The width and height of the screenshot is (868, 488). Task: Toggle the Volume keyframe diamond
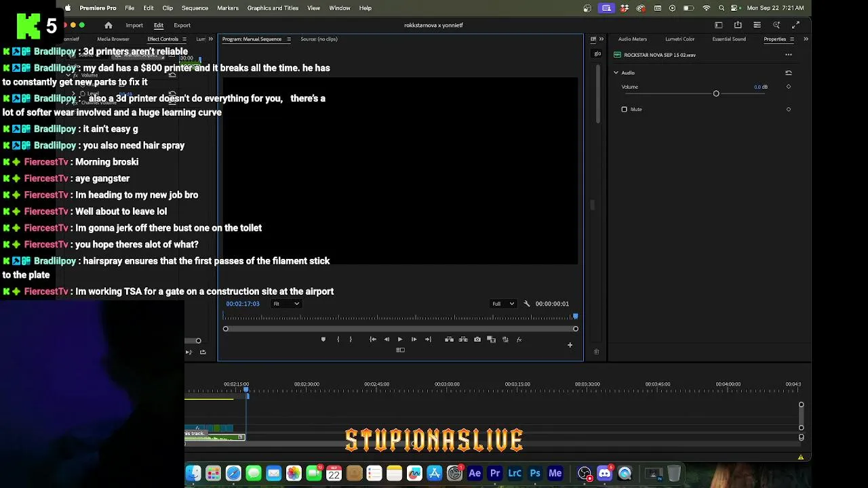click(x=788, y=87)
